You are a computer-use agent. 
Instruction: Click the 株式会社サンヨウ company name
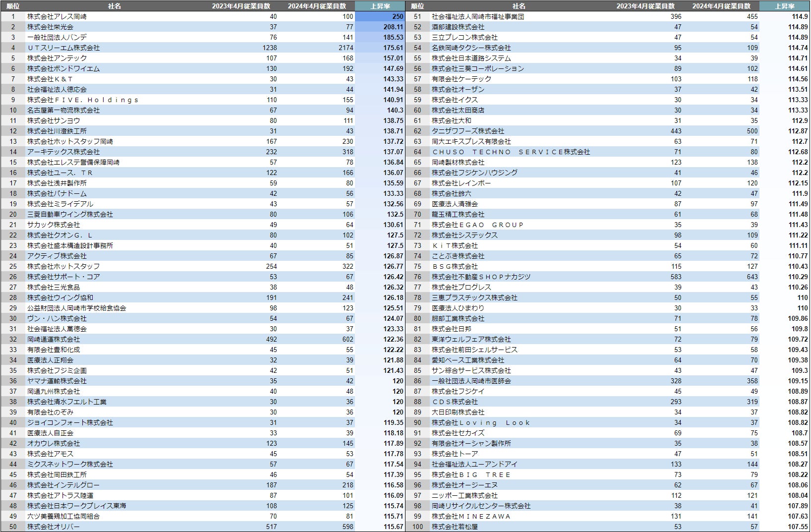tap(54, 120)
